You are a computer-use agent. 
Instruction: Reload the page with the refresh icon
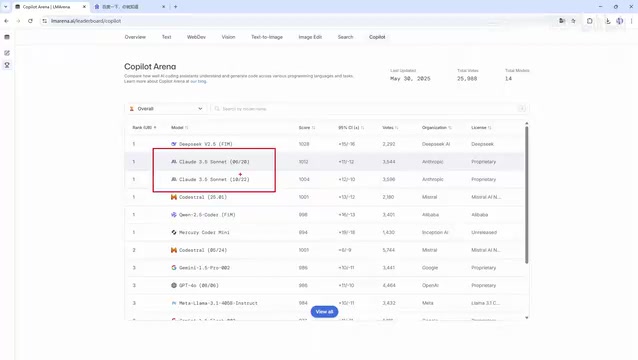point(31,21)
